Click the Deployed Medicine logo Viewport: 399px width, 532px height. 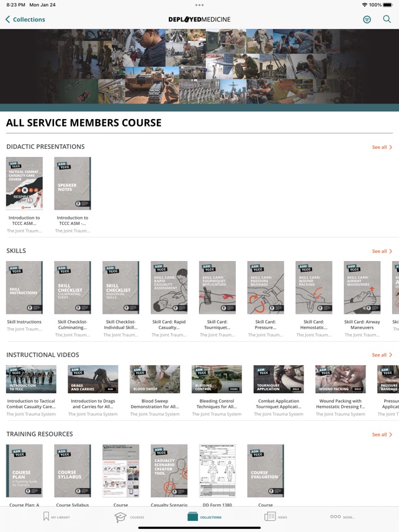point(199,19)
